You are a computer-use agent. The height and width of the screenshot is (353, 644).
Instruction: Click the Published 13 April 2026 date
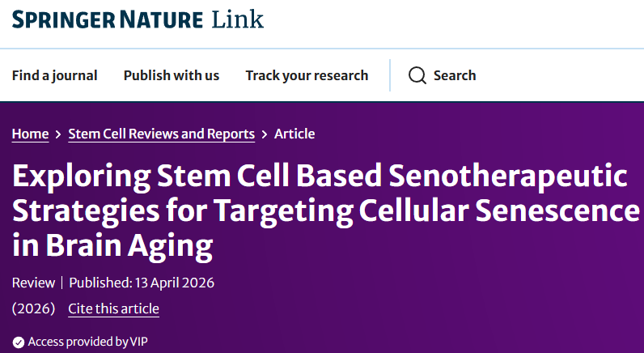tap(142, 283)
